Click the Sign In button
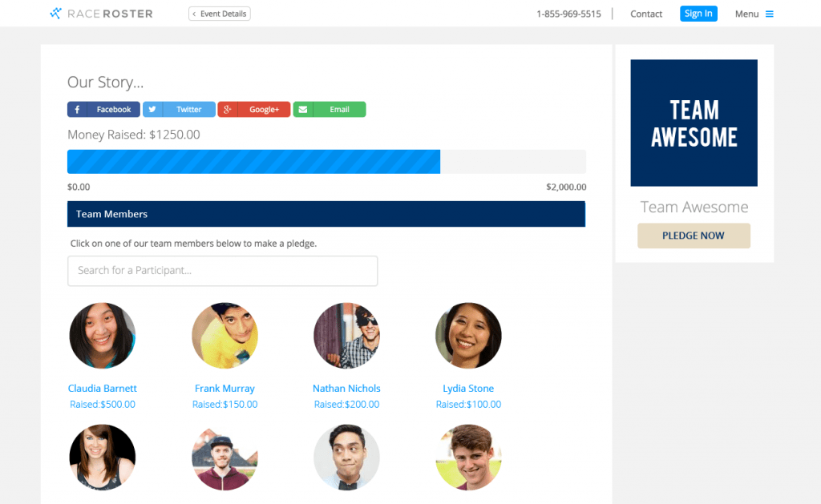 click(x=698, y=13)
